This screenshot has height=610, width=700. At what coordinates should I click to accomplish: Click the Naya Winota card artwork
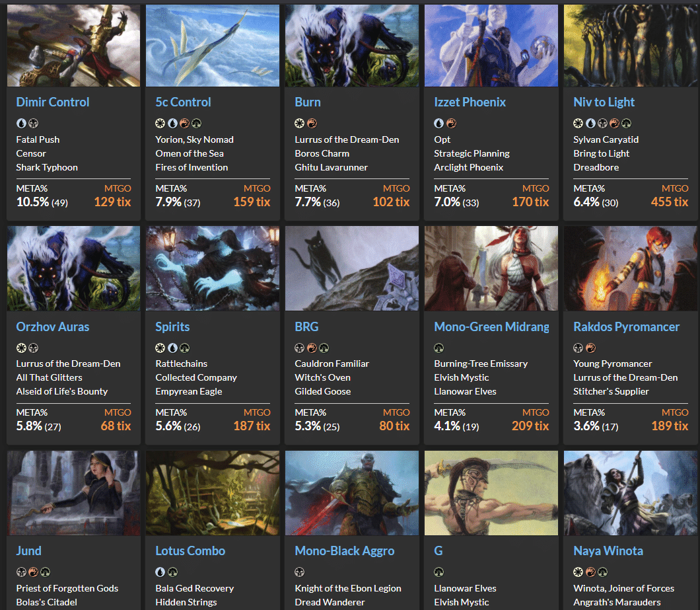(631, 493)
